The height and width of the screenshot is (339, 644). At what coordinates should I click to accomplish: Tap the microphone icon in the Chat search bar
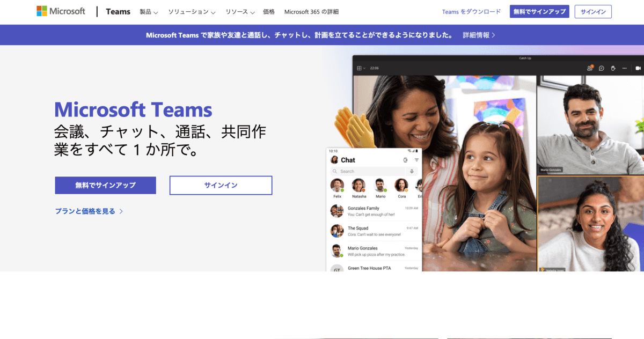(x=412, y=171)
